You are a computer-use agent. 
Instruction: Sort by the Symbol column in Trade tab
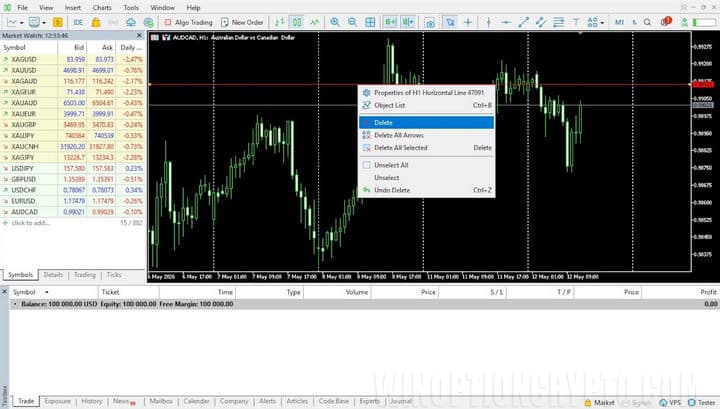[53, 292]
